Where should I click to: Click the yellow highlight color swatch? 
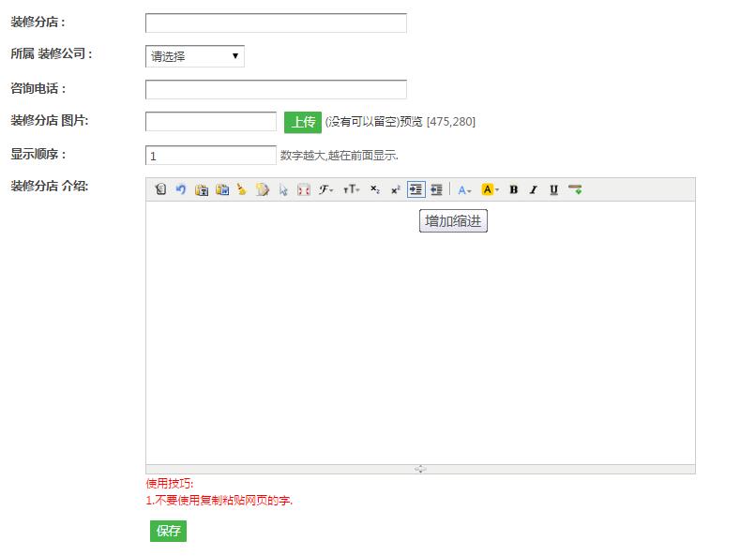pos(487,189)
